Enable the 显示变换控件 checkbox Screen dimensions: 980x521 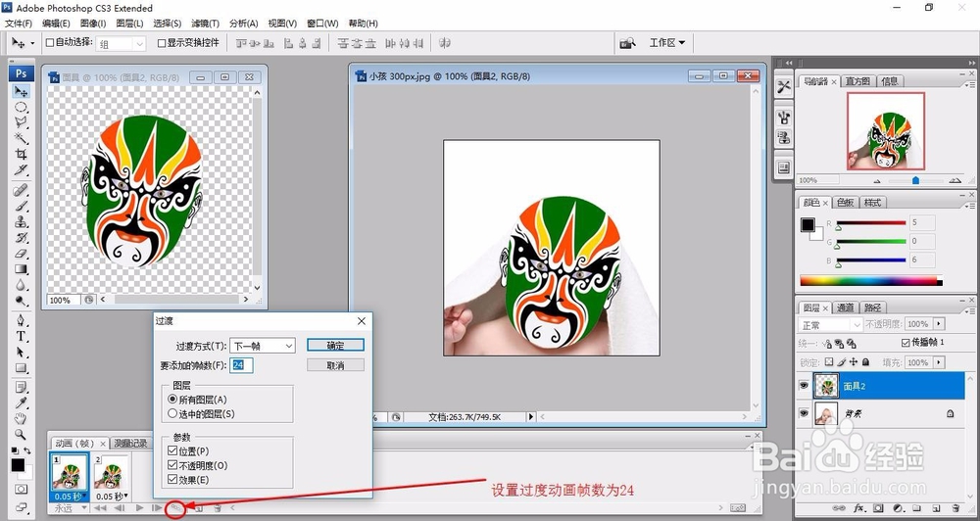162,43
